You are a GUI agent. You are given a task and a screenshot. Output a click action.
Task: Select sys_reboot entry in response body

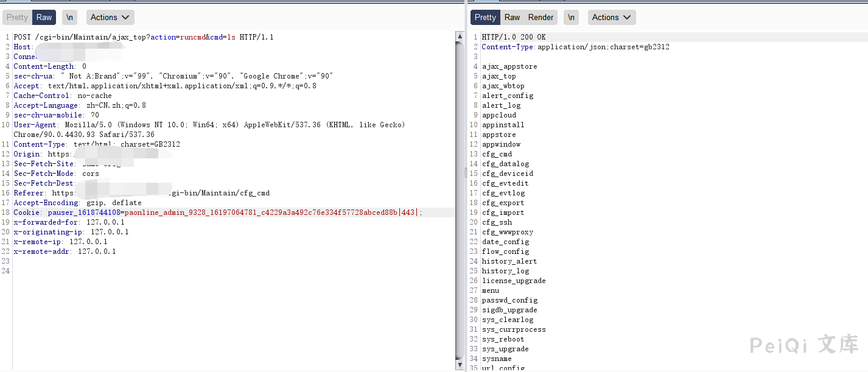503,339
